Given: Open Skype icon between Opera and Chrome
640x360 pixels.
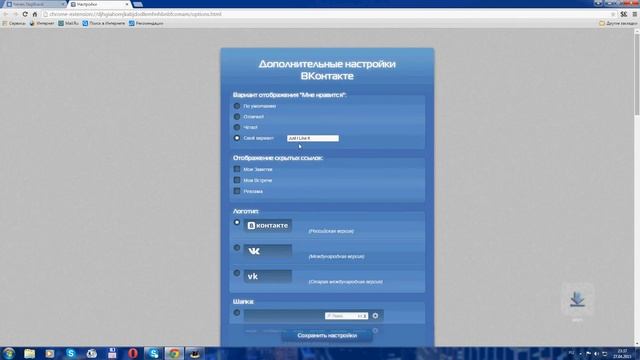Looking at the screenshot, I should pyautogui.click(x=153, y=353).
